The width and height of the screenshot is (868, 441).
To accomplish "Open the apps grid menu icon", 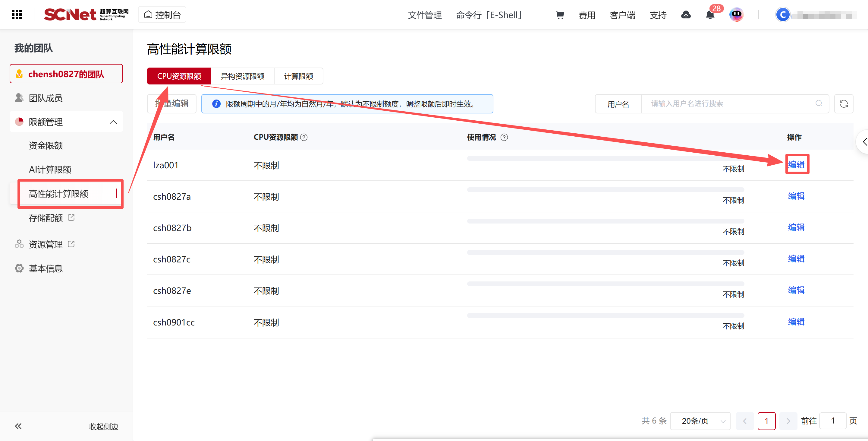I will pyautogui.click(x=17, y=14).
